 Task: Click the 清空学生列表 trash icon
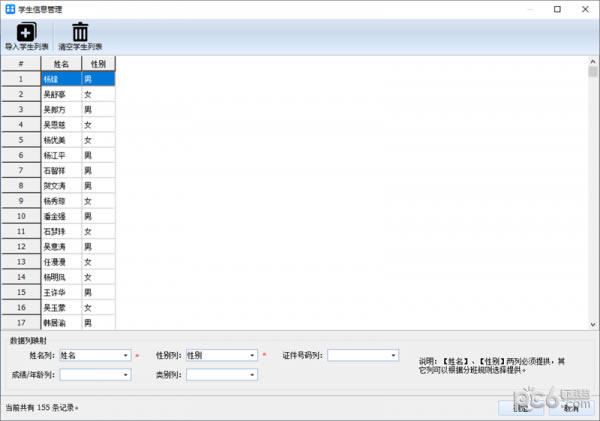tap(80, 32)
